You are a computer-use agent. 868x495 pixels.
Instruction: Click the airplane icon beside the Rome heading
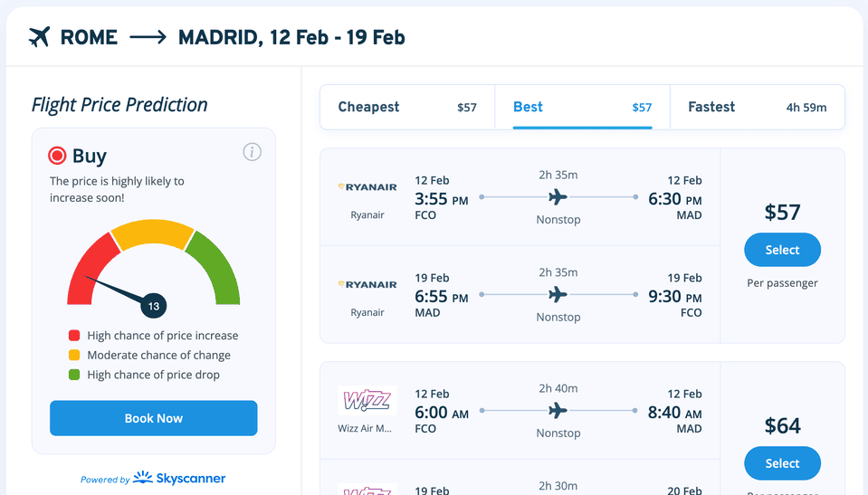point(39,37)
